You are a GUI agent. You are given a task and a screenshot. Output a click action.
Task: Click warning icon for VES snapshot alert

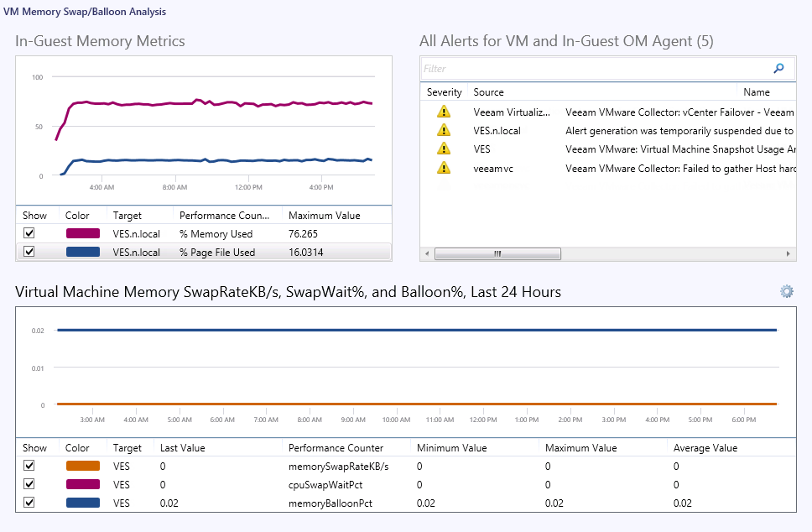[444, 149]
